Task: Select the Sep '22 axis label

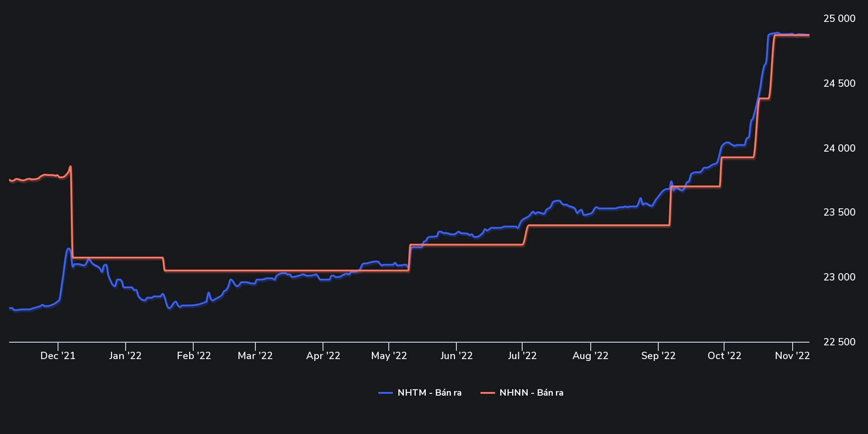Action: pos(658,356)
